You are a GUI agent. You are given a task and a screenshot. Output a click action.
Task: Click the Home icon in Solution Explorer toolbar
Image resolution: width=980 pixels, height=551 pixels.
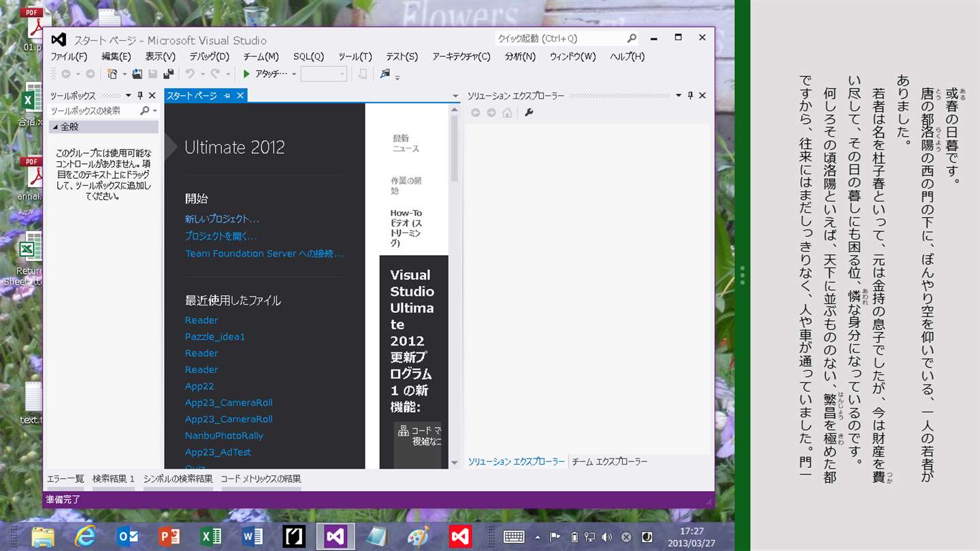click(507, 112)
